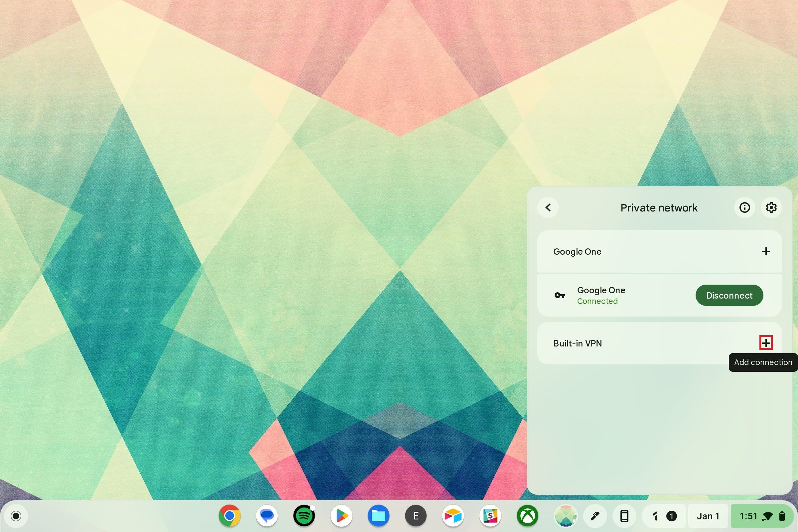Launch Airtable from the shelf
Screen dimensions: 798x532
[453, 516]
